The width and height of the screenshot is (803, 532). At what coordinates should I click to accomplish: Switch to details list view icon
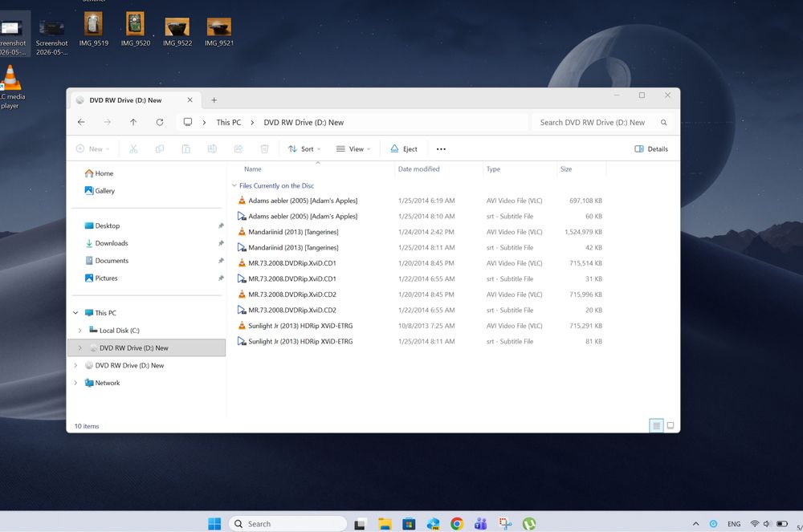[x=656, y=425]
